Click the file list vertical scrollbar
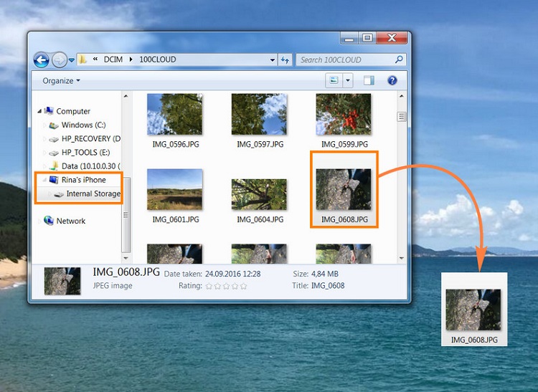Screen dimensions: 538x392 pyautogui.click(x=402, y=179)
